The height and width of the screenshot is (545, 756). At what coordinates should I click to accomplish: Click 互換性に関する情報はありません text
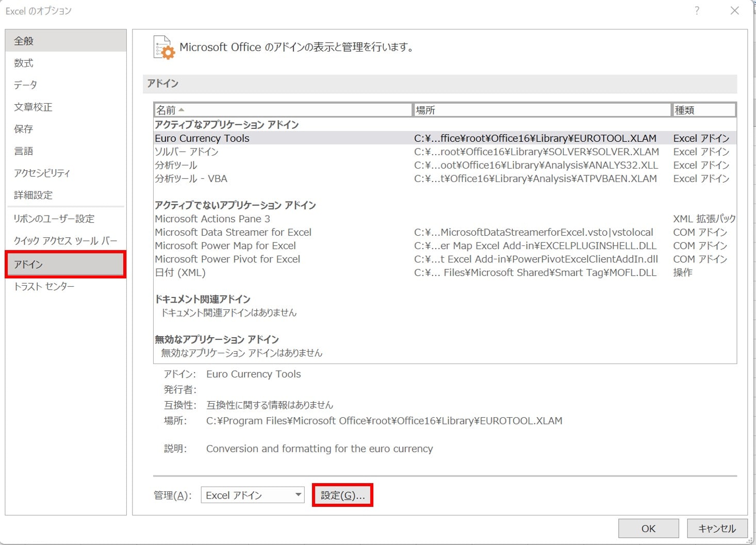tap(270, 405)
